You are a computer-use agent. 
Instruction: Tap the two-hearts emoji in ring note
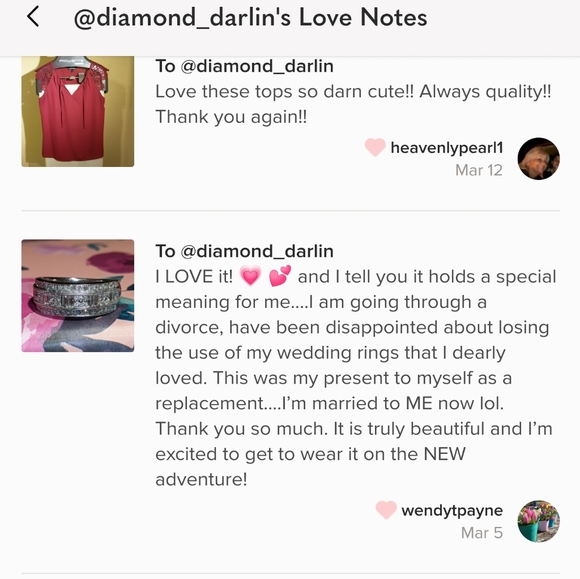click(x=280, y=276)
